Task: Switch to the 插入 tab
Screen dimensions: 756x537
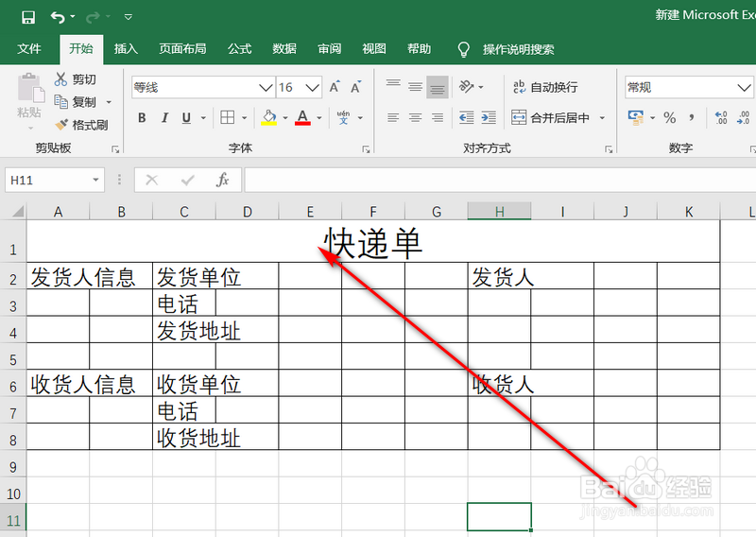Action: click(x=126, y=49)
